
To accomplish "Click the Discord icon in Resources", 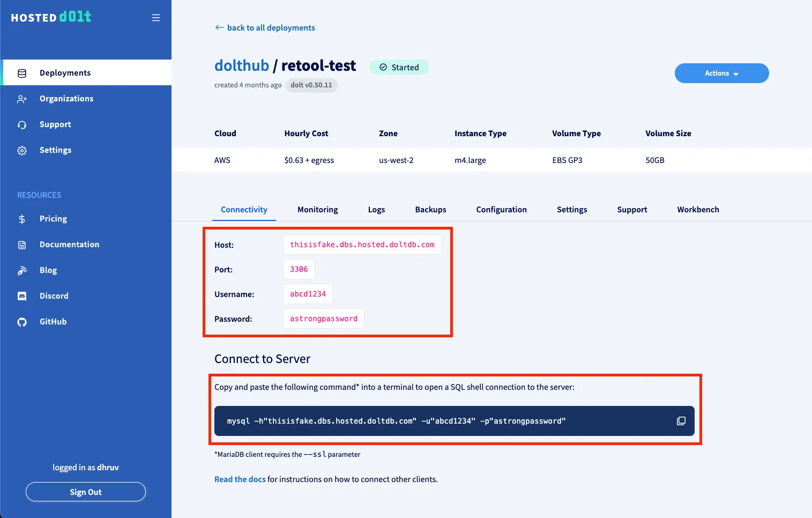I will click(22, 296).
